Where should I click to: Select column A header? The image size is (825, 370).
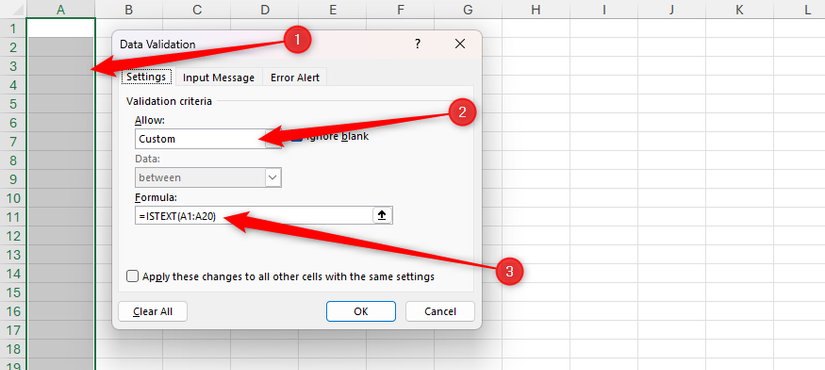[x=61, y=9]
